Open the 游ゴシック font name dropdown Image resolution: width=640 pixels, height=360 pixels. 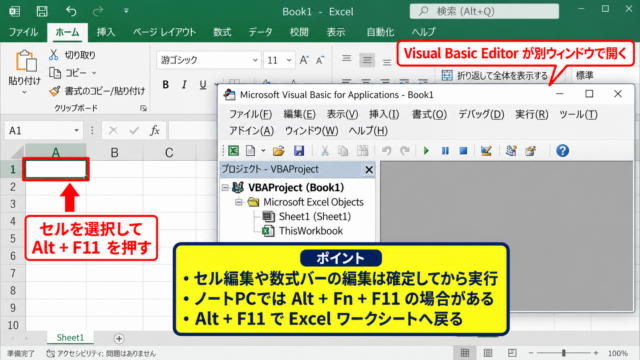(255, 60)
